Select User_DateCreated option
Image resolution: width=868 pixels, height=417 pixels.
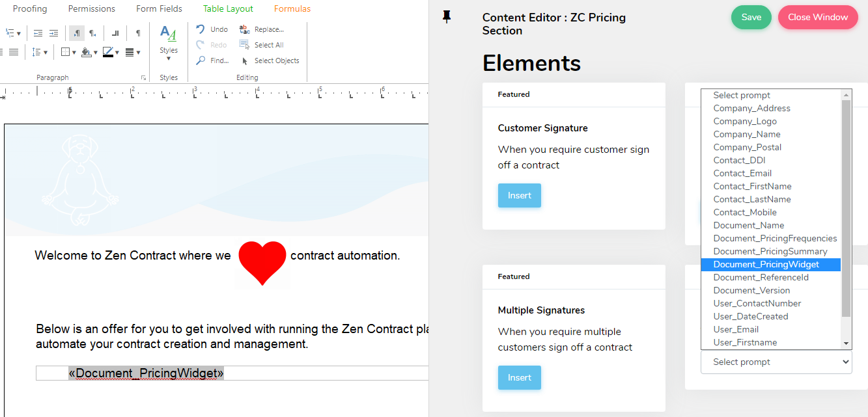click(771, 316)
